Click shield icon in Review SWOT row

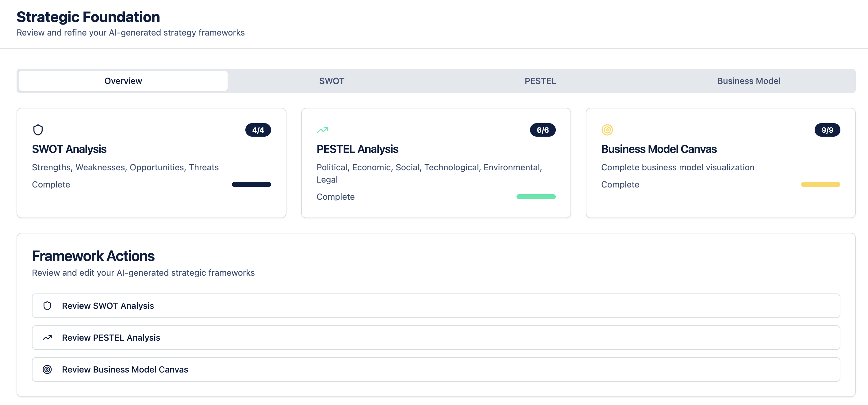point(47,305)
